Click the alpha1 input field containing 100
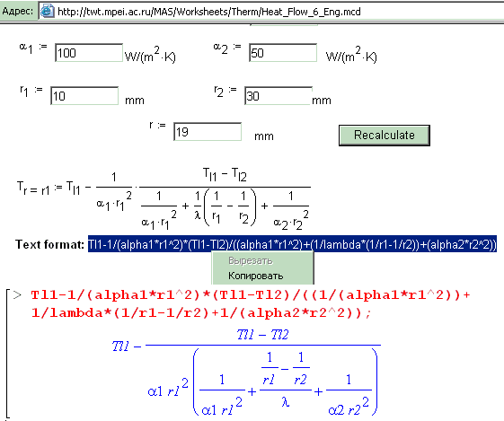The width and height of the screenshot is (504, 421). tap(89, 53)
